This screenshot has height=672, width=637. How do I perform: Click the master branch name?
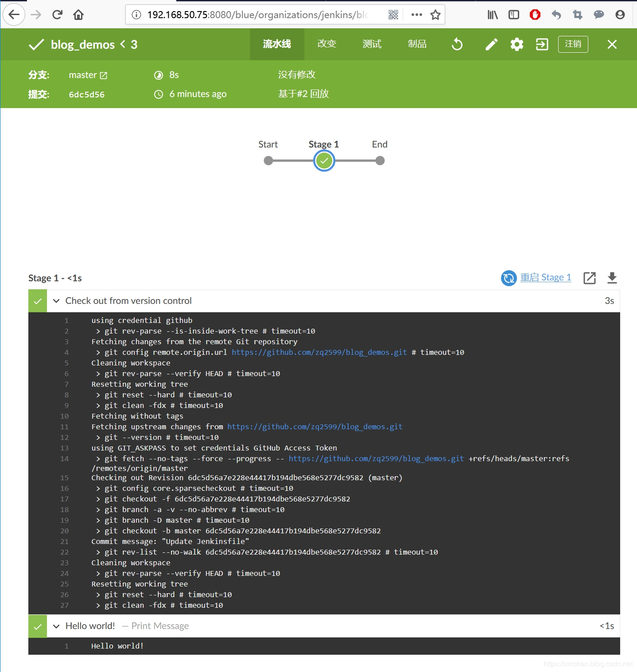tap(83, 75)
